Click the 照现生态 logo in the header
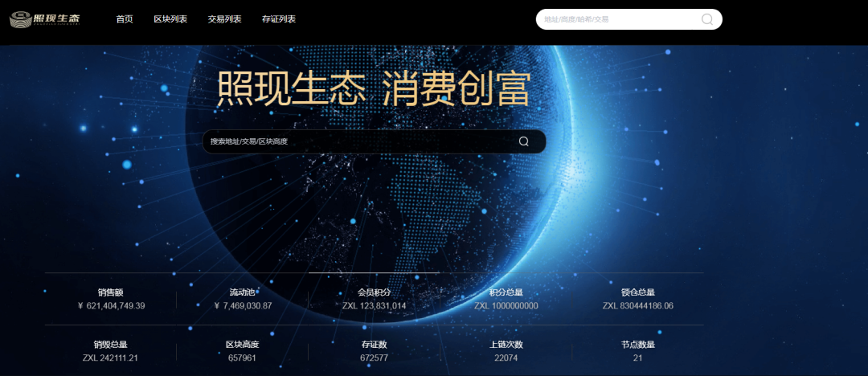868x376 pixels. (x=45, y=19)
